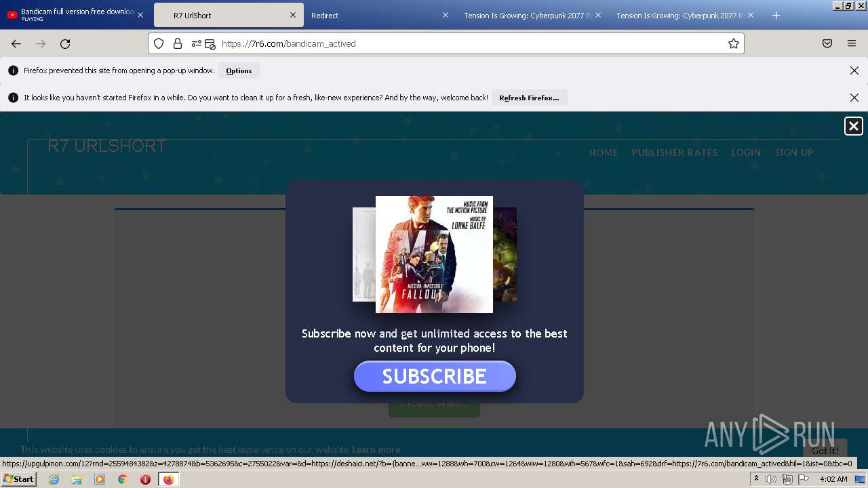This screenshot has height=488, width=868.
Task: Open pop-up blocker Options
Action: point(239,70)
